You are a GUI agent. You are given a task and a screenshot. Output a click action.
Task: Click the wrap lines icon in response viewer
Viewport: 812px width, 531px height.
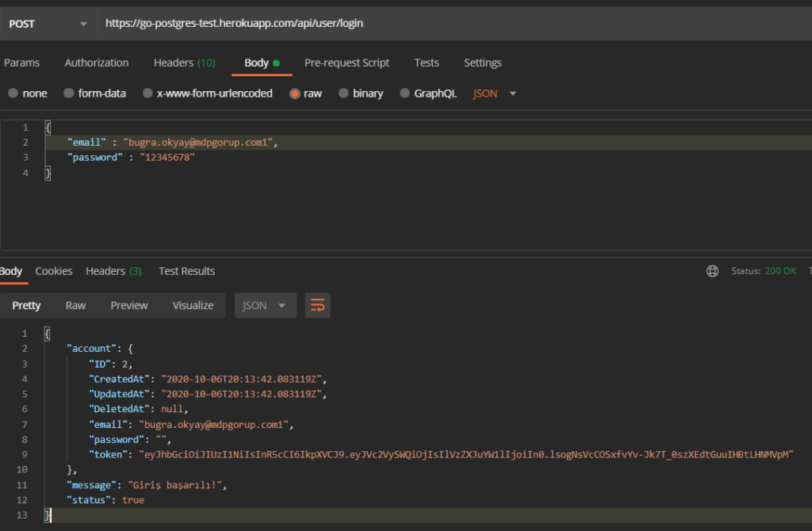317,305
